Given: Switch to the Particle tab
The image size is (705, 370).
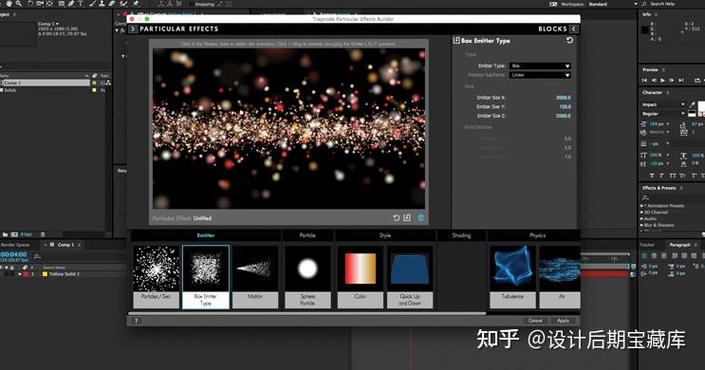Looking at the screenshot, I should pos(308,235).
